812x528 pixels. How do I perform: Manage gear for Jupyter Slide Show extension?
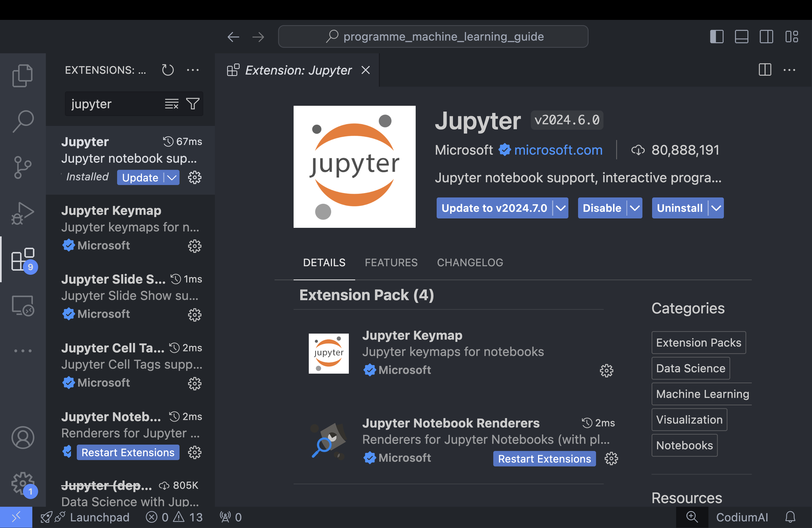(x=194, y=315)
